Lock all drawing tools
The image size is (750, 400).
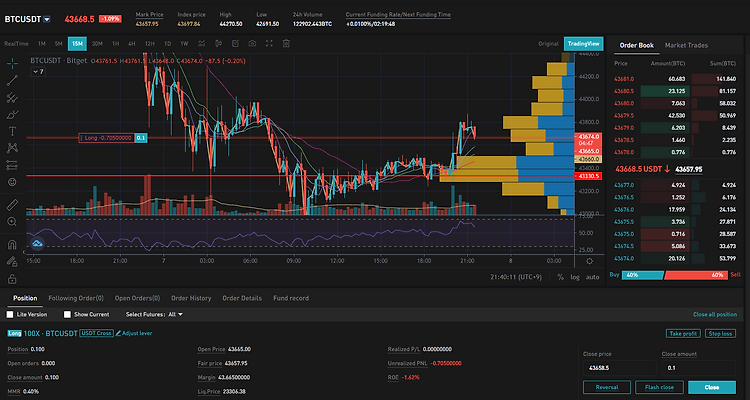12,278
